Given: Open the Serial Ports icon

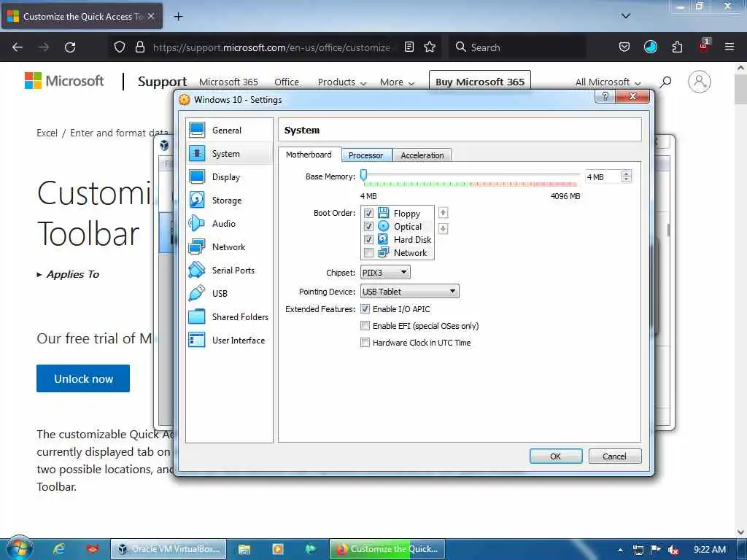Looking at the screenshot, I should (x=197, y=270).
